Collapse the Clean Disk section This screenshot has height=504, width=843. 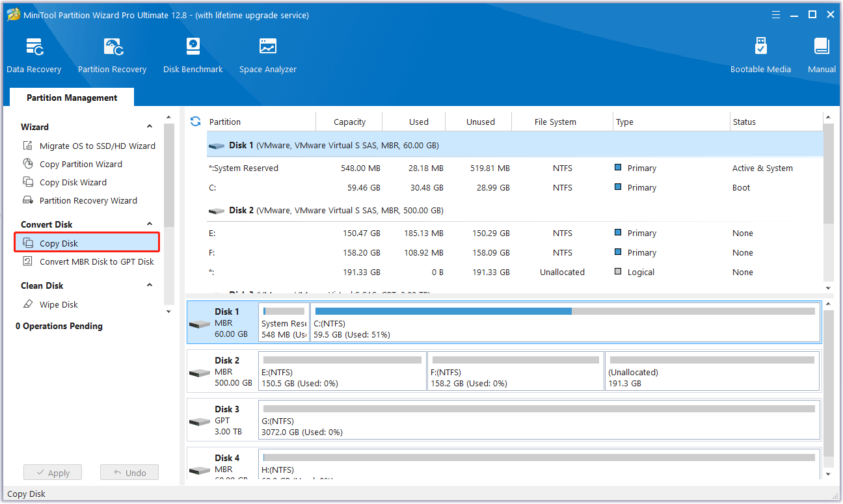click(x=150, y=285)
